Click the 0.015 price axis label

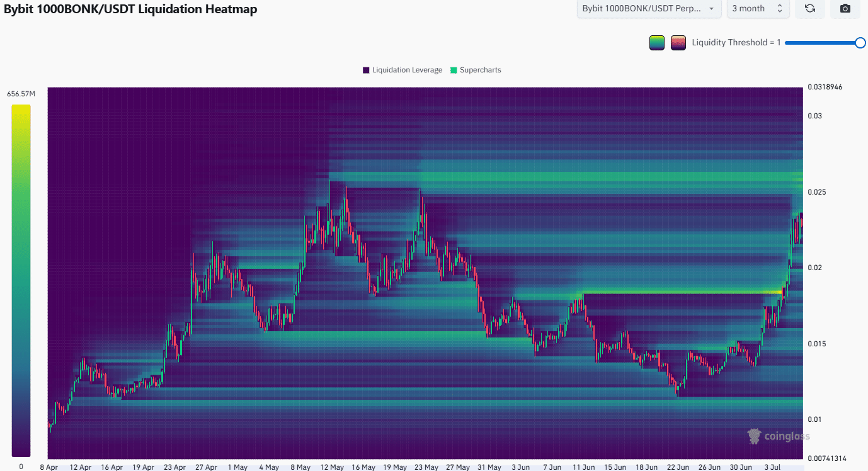(x=817, y=344)
